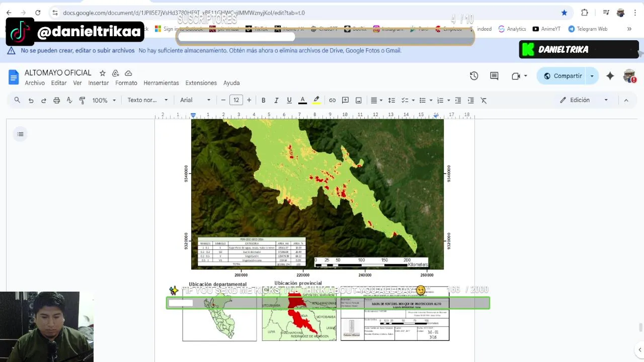The width and height of the screenshot is (644, 362).
Task: Click the document title ALTOMAYO OFICIAL
Action: (x=58, y=73)
